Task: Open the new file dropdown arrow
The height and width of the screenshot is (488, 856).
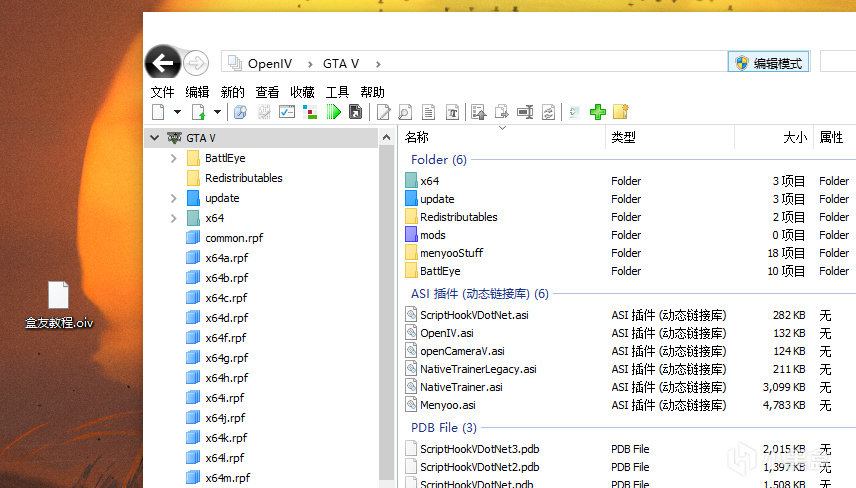Action: [177, 112]
